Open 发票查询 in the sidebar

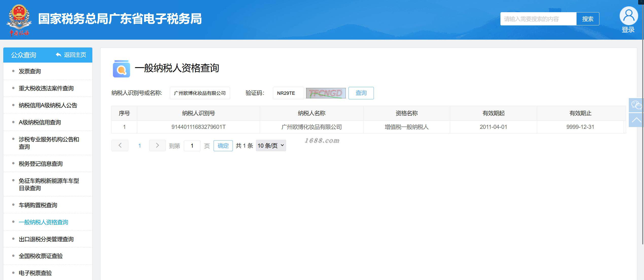click(30, 71)
